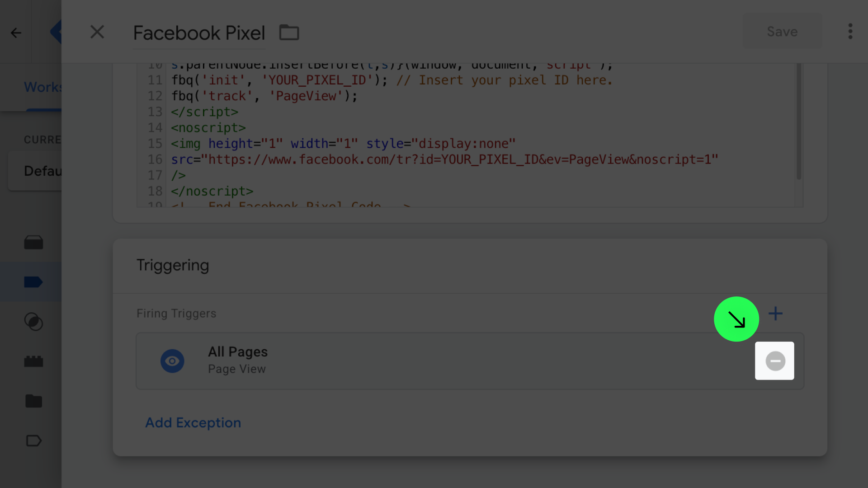Image resolution: width=868 pixels, height=488 pixels.
Task: Select the Tags icon in sidebar
Action: click(33, 282)
